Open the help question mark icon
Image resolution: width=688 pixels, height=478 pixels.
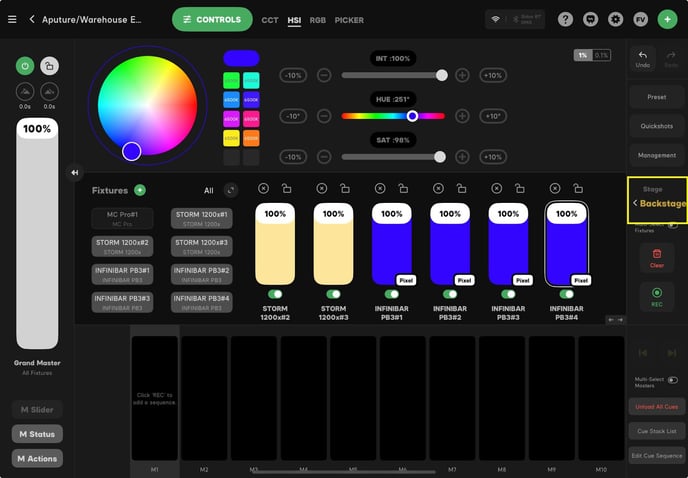click(x=565, y=20)
